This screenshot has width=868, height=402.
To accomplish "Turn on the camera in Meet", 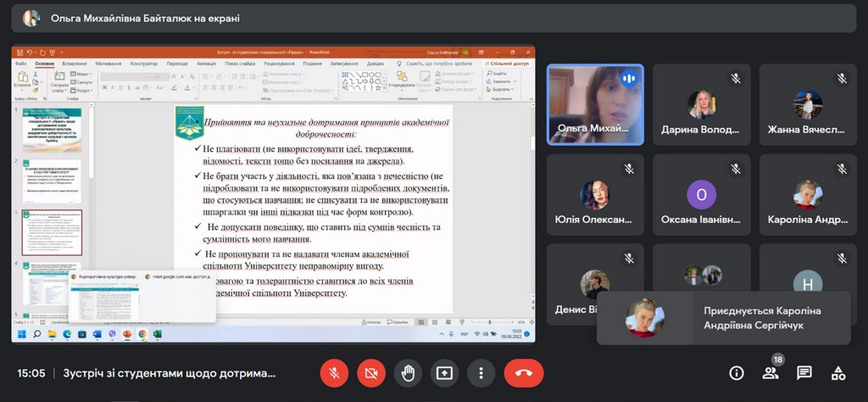I will coord(370,373).
